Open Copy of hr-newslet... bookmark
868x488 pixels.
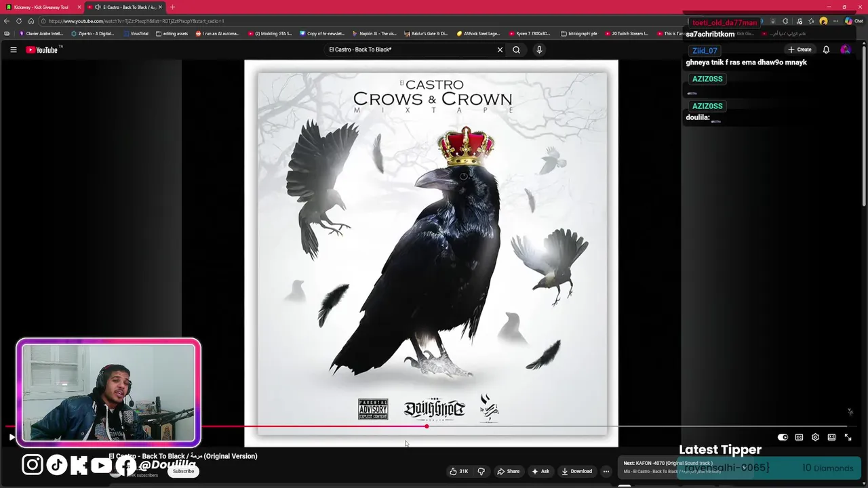coord(323,33)
